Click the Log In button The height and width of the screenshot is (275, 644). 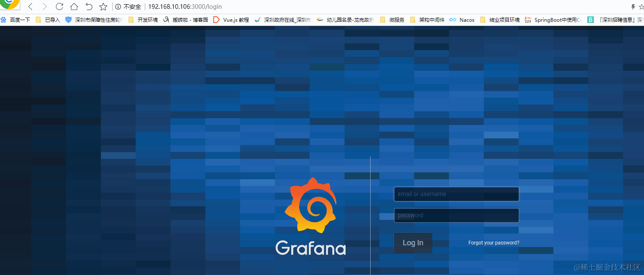(x=413, y=243)
